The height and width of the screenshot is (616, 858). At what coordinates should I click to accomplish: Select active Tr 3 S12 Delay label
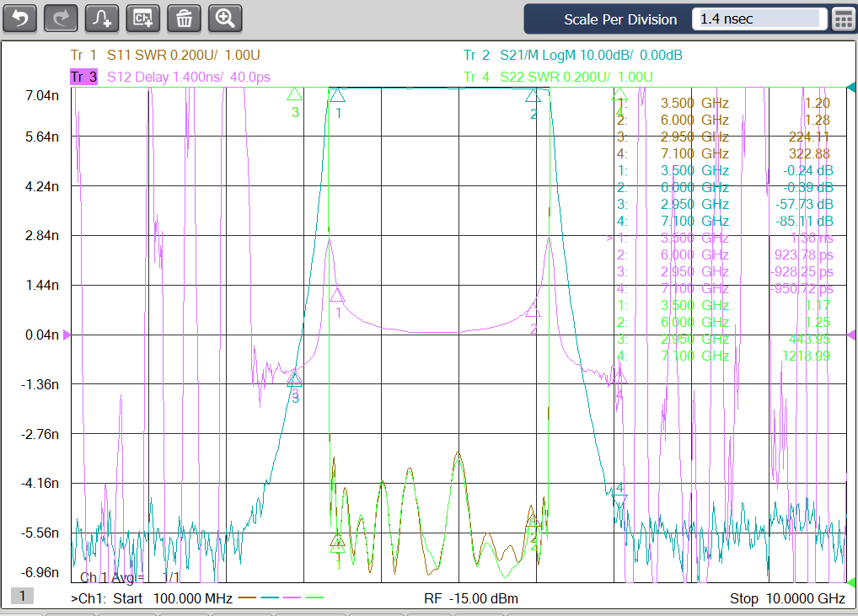(x=170, y=78)
